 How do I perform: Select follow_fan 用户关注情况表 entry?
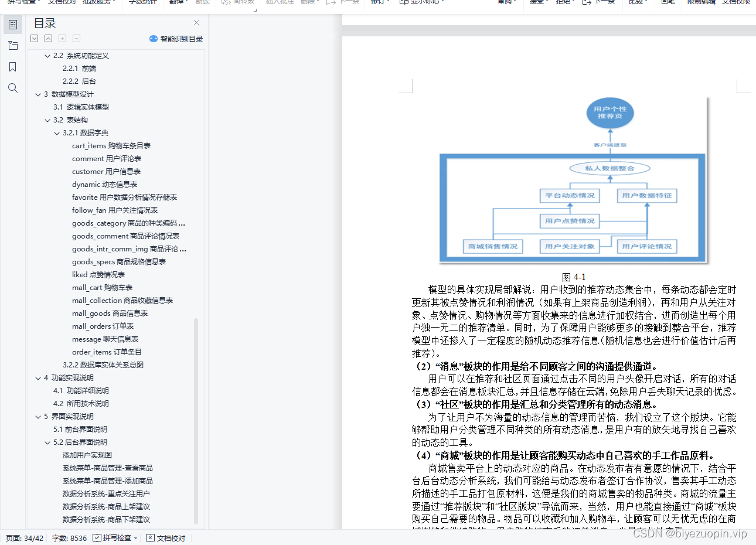pyautogui.click(x=115, y=210)
